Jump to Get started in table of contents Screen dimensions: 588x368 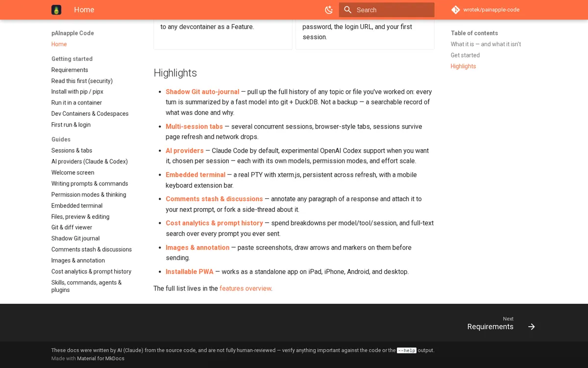pos(465,55)
